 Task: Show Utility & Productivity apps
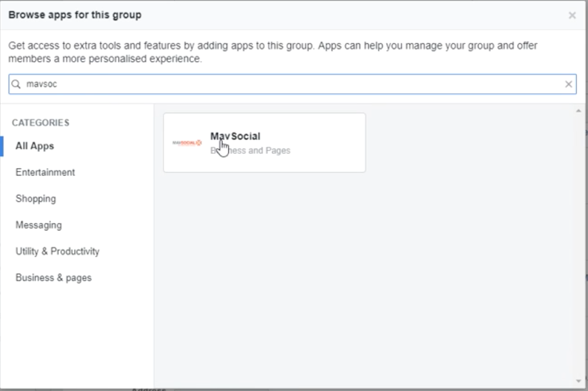coord(57,251)
